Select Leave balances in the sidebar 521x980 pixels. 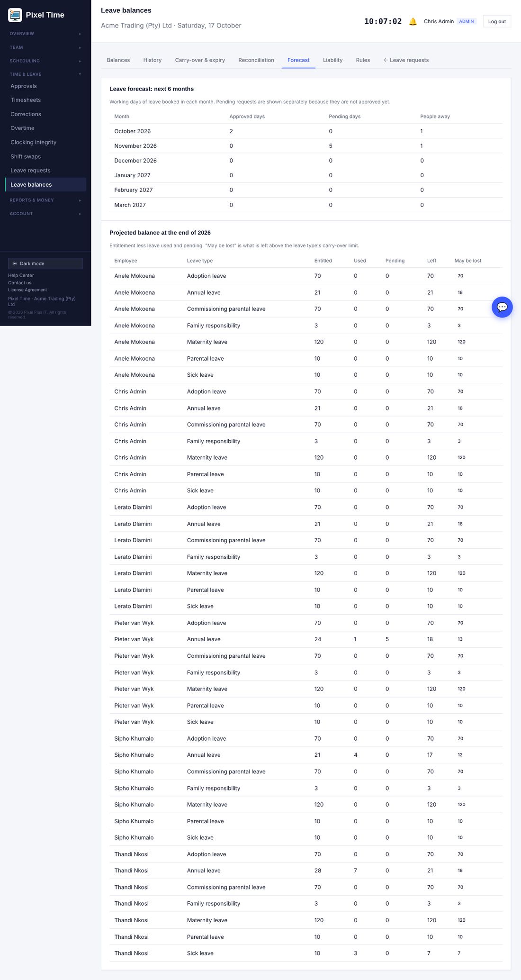[45, 185]
